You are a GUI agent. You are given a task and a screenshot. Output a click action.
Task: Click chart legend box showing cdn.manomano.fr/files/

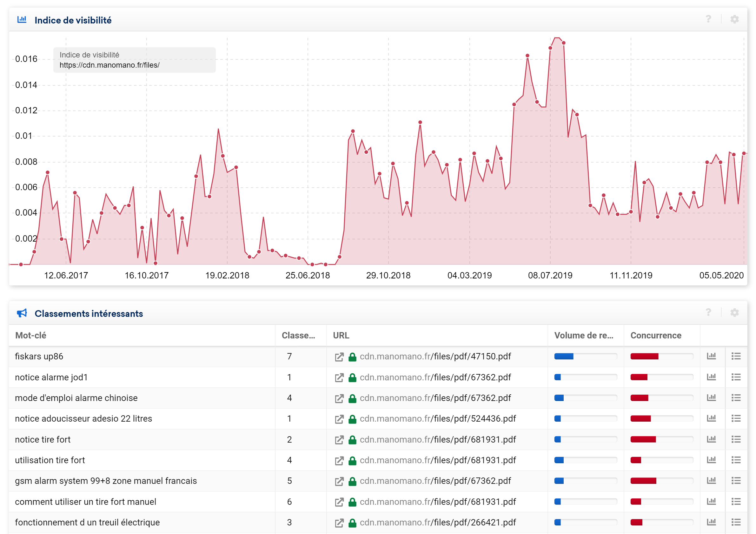[x=134, y=60]
